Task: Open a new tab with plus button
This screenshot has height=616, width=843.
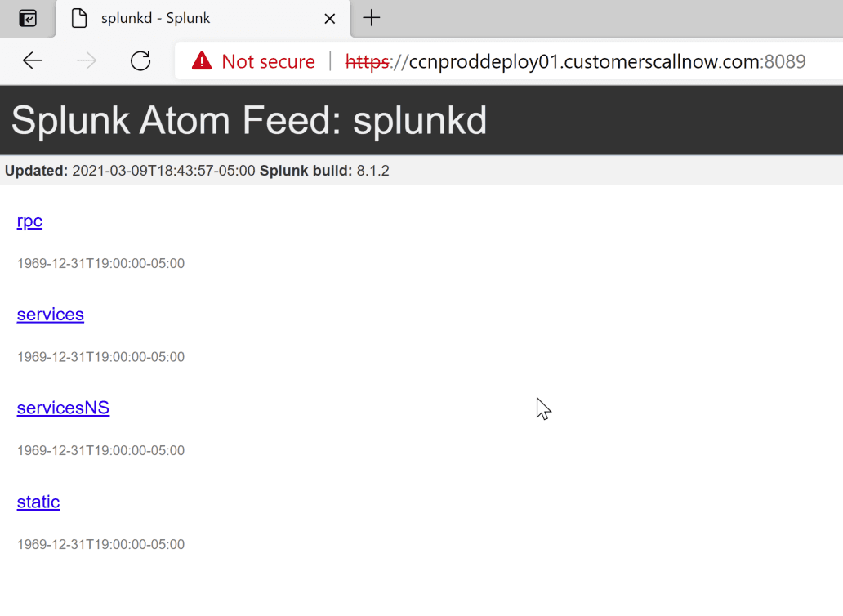Action: tap(371, 18)
